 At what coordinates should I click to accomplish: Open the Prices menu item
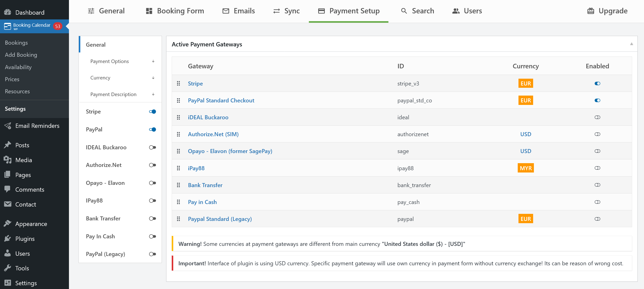tap(12, 79)
